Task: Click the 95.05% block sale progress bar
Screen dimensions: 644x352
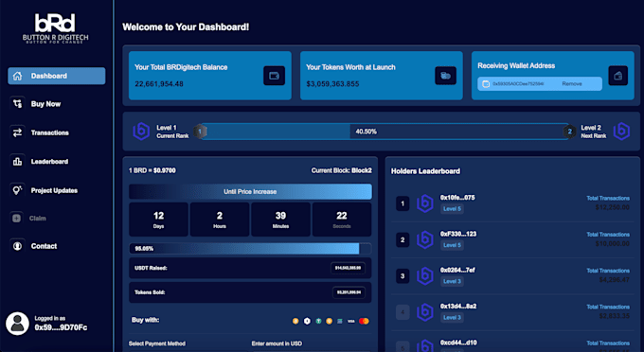Action: click(x=250, y=249)
